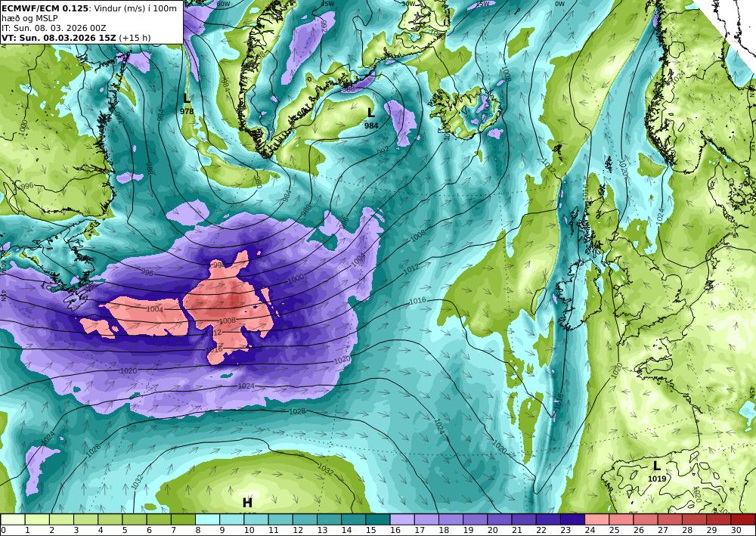This screenshot has width=756, height=536.
Task: Click the bold '1019' low pressure value
Action: (x=657, y=479)
